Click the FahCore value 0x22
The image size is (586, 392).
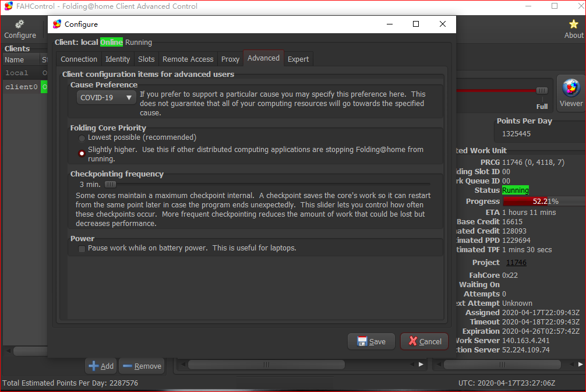(x=510, y=276)
